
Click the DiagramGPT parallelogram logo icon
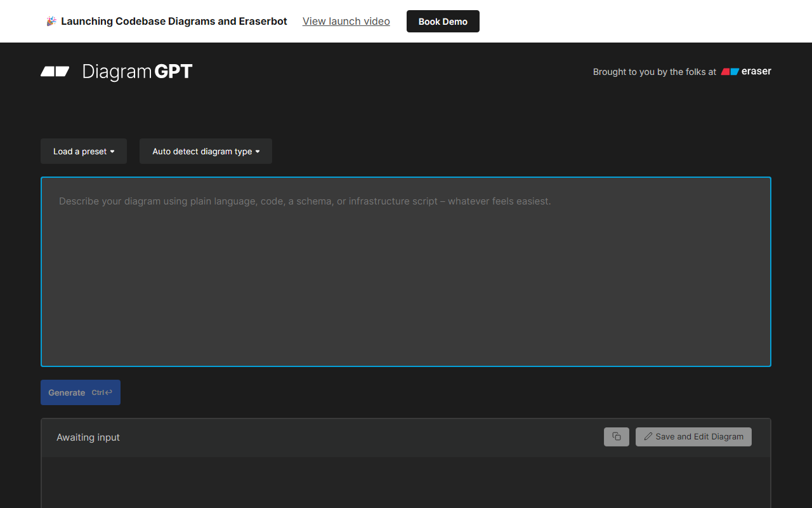pos(55,72)
